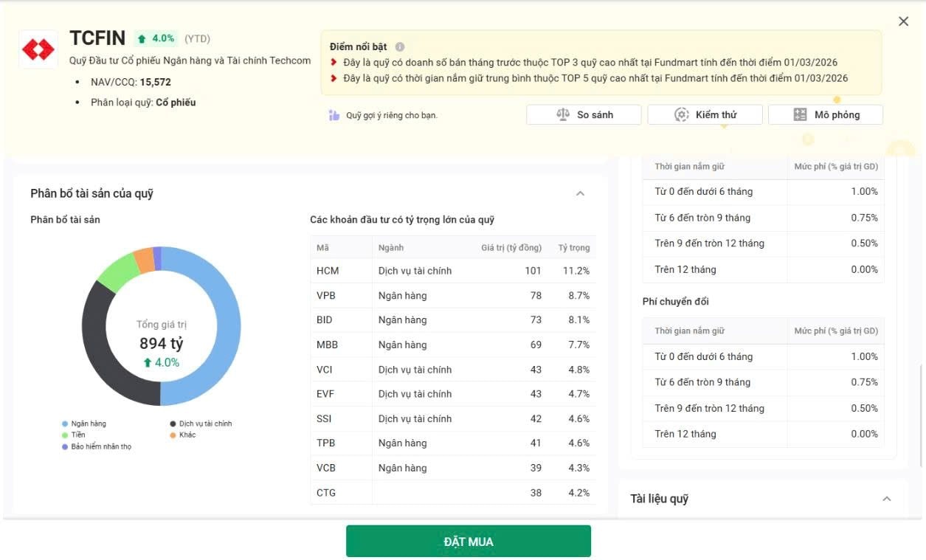Click the green YTD up-arrow badge
Screen dimensions: 926x560
(156, 38)
